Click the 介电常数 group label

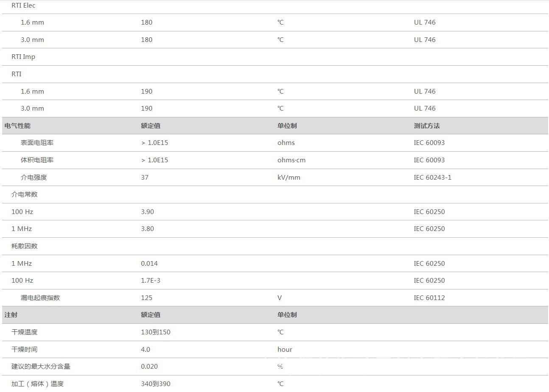pyautogui.click(x=25, y=195)
